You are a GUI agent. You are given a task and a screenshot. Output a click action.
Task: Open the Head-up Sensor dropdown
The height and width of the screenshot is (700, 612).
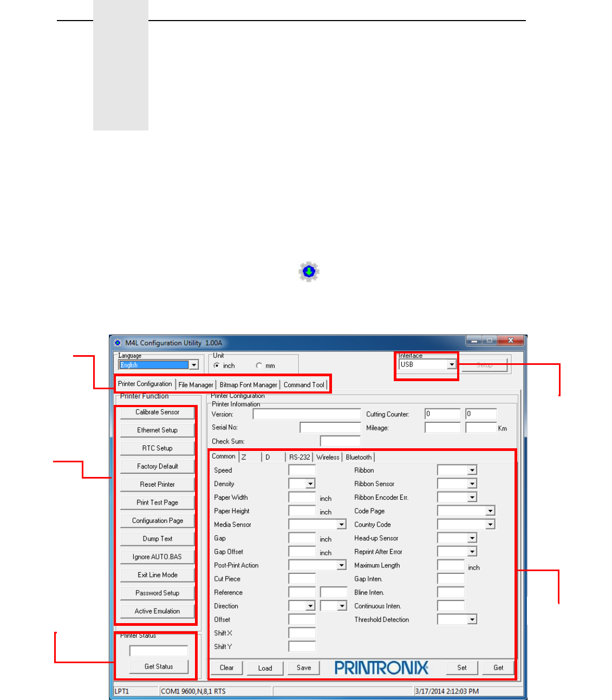click(472, 538)
